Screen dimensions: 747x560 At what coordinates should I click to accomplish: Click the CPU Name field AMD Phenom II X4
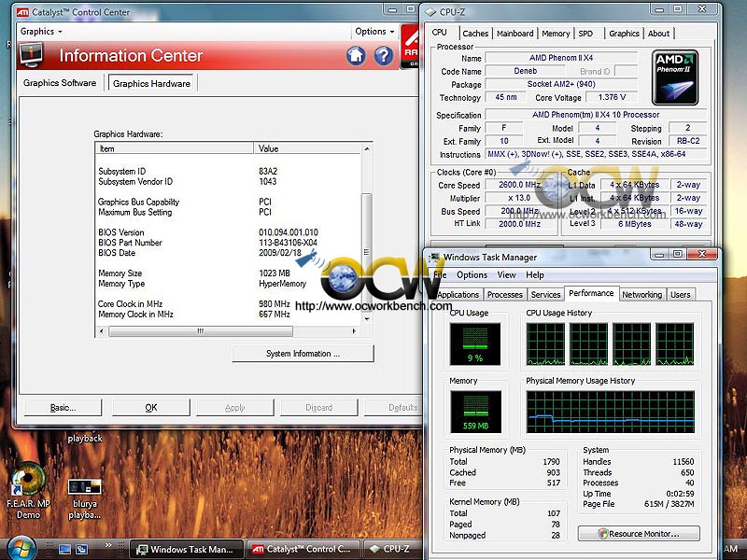click(x=561, y=58)
